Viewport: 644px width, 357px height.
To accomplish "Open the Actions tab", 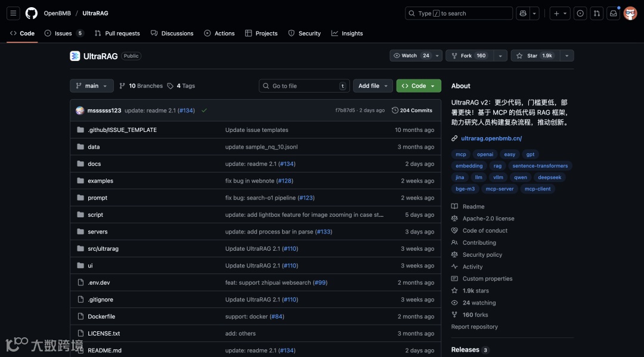I will point(219,33).
